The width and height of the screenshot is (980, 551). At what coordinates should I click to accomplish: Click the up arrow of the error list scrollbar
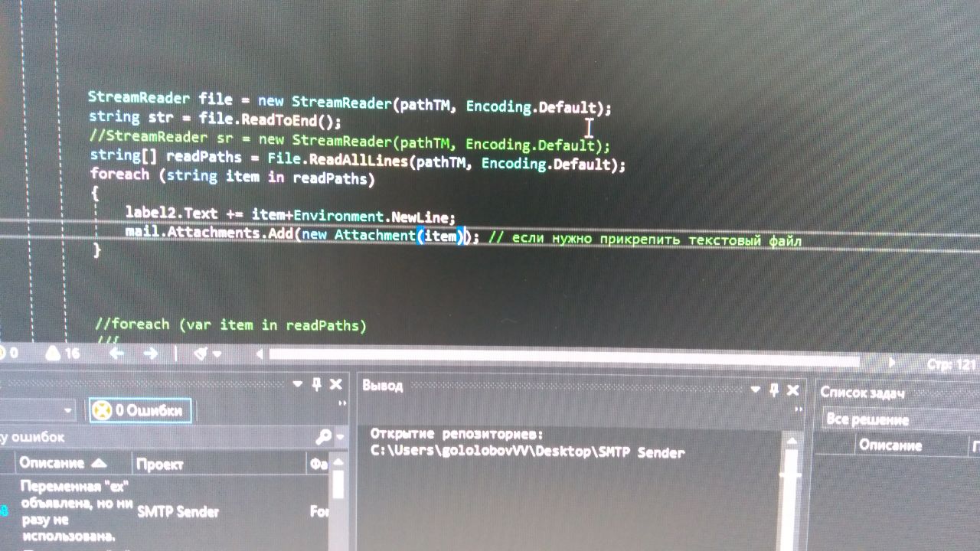tap(338, 462)
